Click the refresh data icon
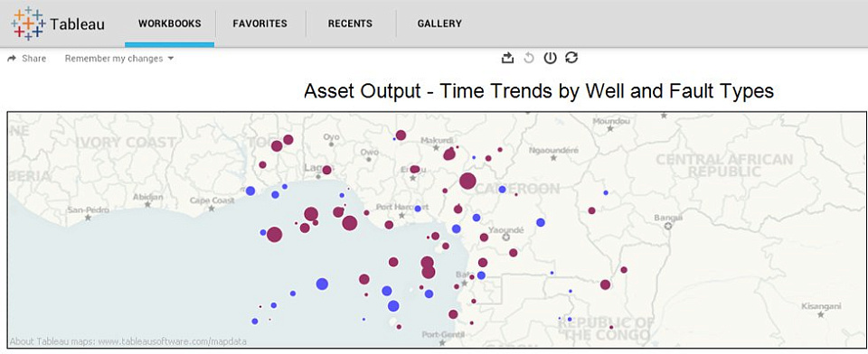The height and width of the screenshot is (354, 868). click(571, 58)
